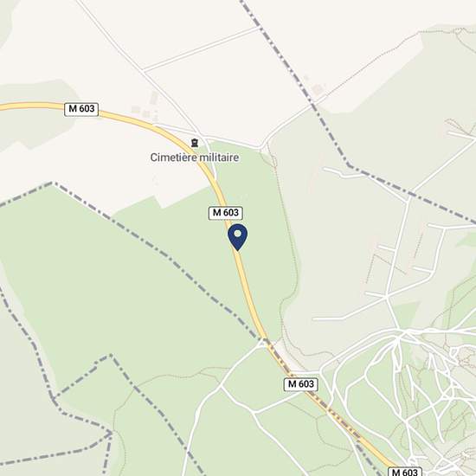Click the dashed boundary's sharp corner west of the cemetery
Viewport: 476px width, 476px height.
coord(53,183)
